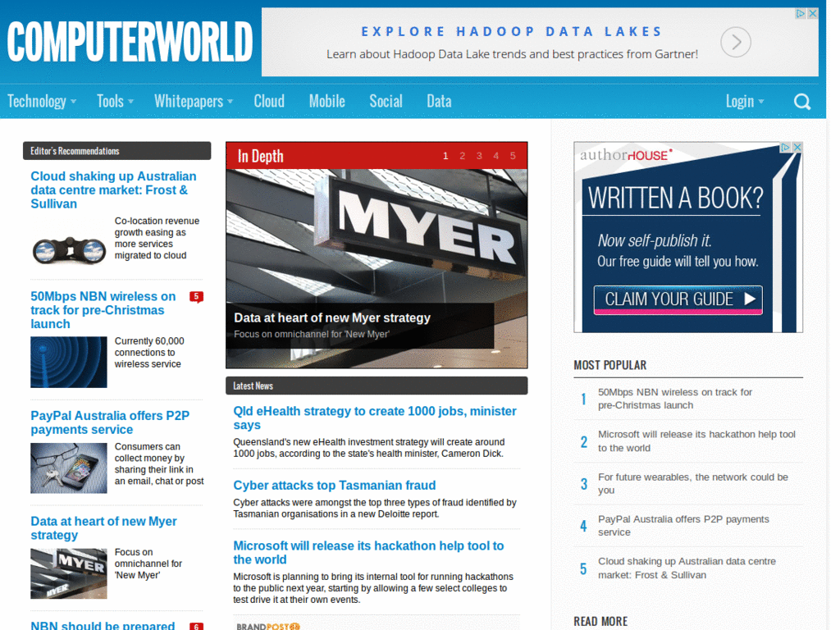Open the Login dropdown

click(741, 101)
